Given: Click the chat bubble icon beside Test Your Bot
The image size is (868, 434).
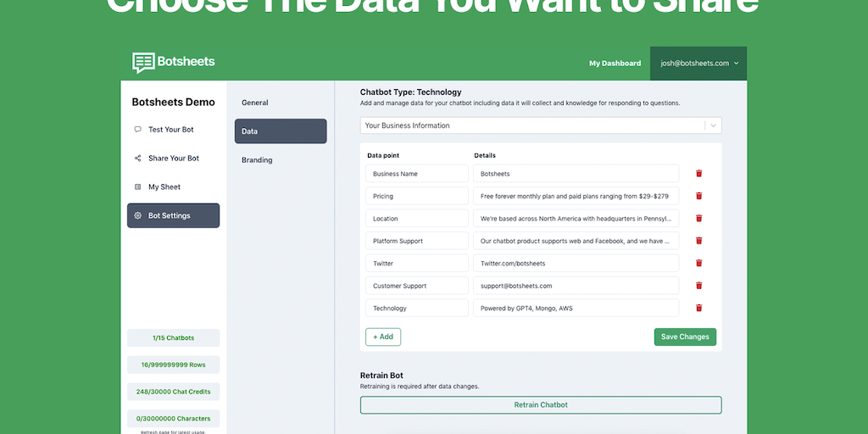Looking at the screenshot, I should click(x=138, y=130).
